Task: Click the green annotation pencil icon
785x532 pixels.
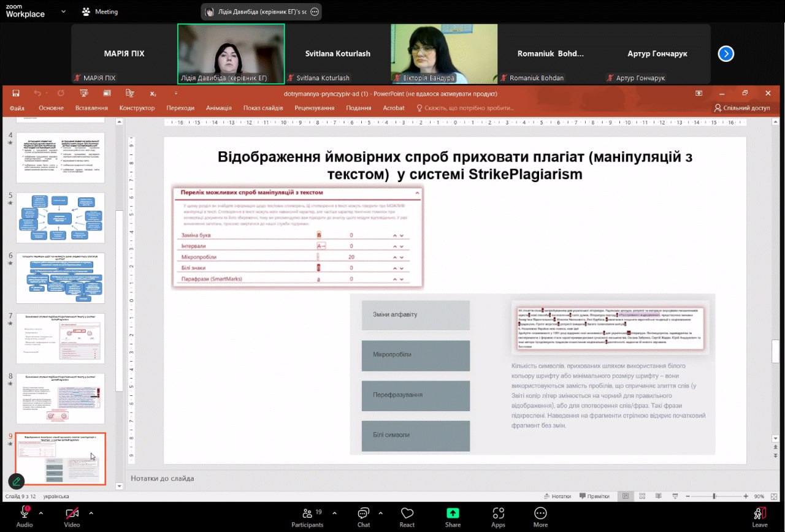Action: pyautogui.click(x=17, y=481)
